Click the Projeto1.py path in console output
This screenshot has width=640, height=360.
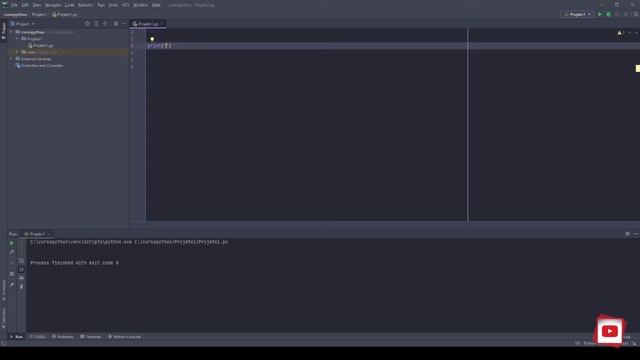click(181, 242)
